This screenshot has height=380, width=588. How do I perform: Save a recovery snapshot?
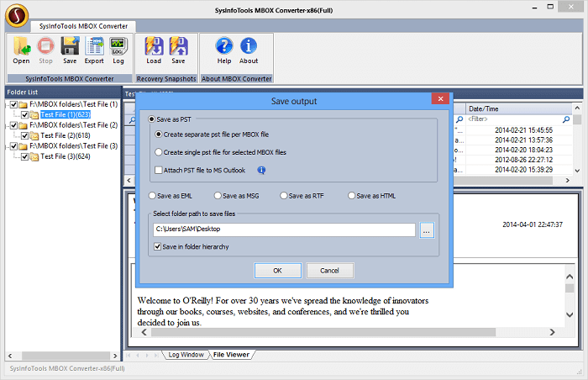178,50
